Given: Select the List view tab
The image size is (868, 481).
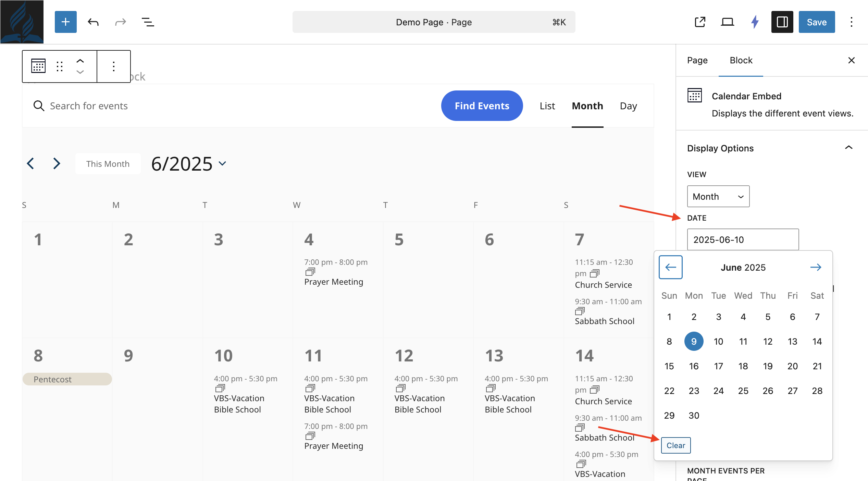Looking at the screenshot, I should 547,106.
